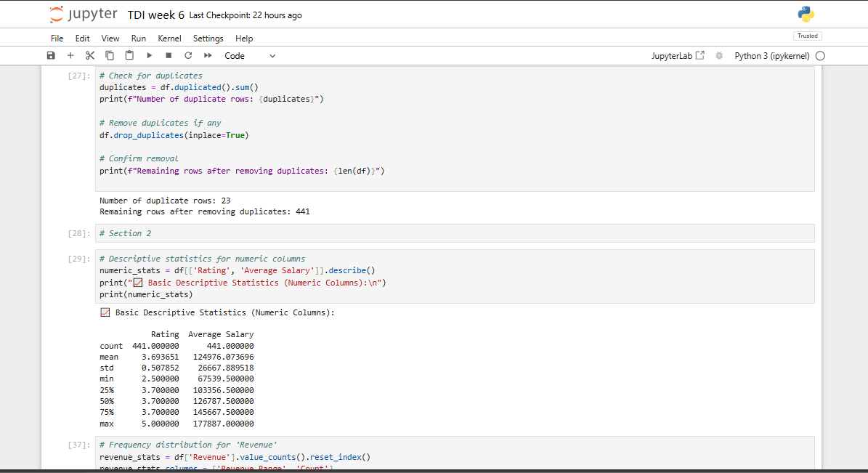The width and height of the screenshot is (868, 473).
Task: Restart the kernel with circular arrow
Action: click(188, 55)
